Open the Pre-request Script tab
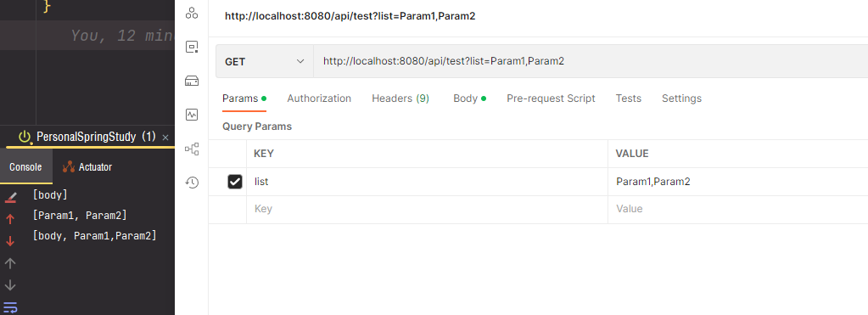Screen dimensions: 868x315 click(x=551, y=98)
